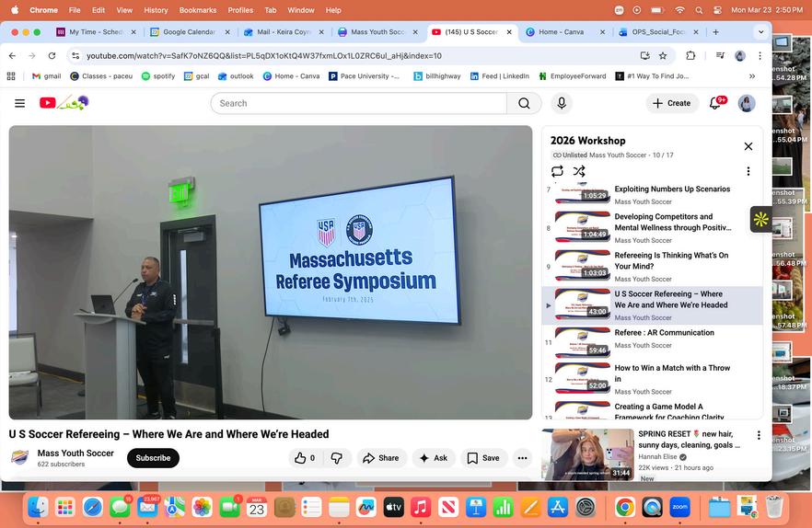Open the account avatar menu in YouTube
This screenshot has width=812, height=528.
coord(747,103)
